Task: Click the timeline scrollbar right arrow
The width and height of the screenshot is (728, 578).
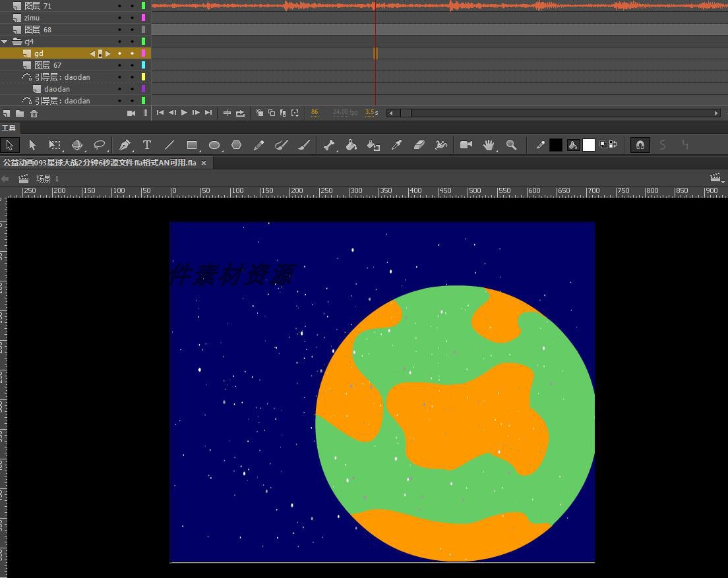Action: [x=716, y=113]
